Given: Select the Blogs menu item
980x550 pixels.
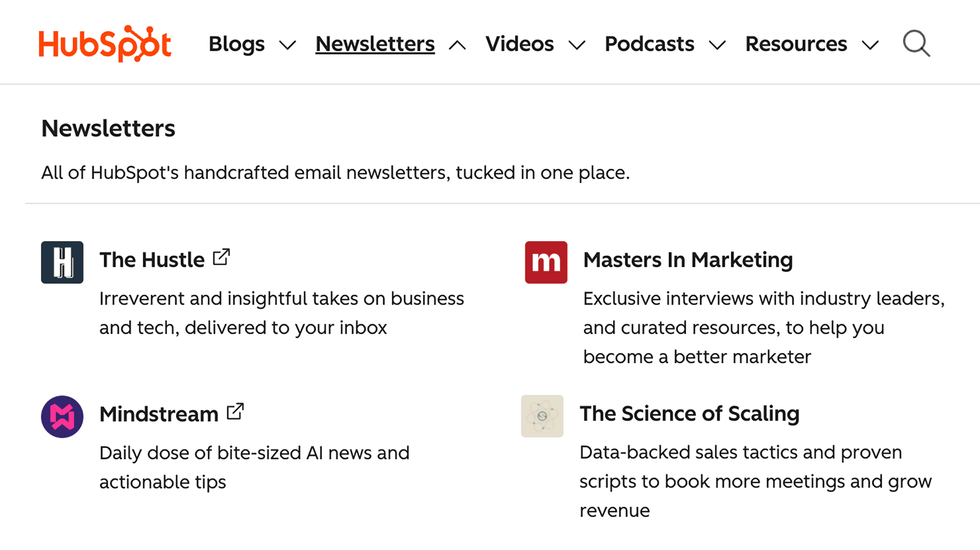Looking at the screenshot, I should pyautogui.click(x=236, y=44).
